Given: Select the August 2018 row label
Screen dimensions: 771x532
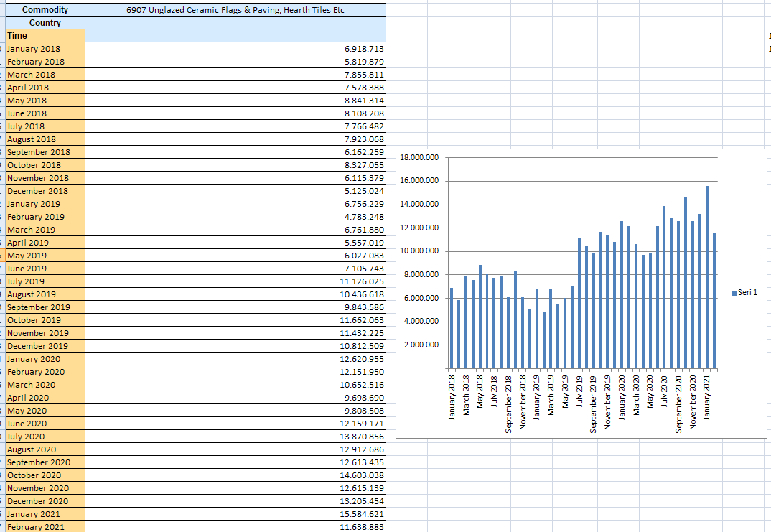Looking at the screenshot, I should (x=45, y=139).
